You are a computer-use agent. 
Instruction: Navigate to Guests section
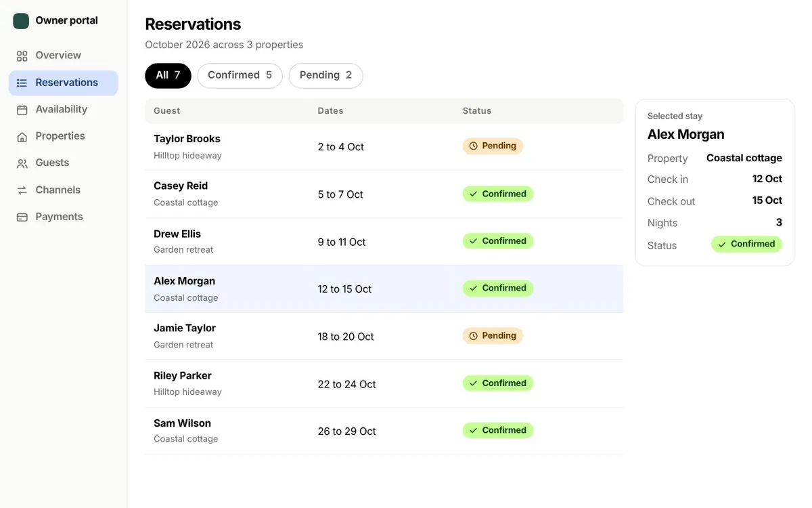[x=63, y=163]
